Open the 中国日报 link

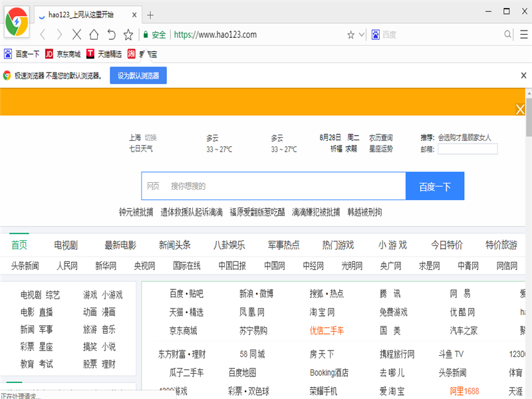[232, 265]
